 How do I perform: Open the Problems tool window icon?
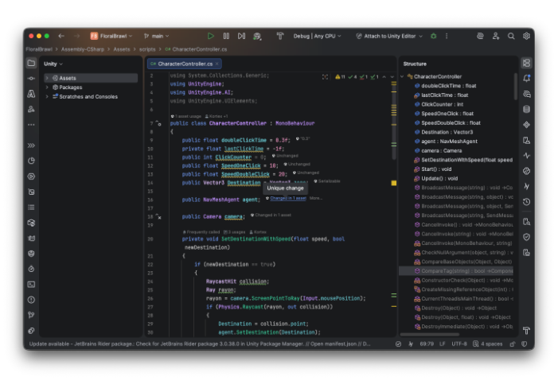[31, 300]
